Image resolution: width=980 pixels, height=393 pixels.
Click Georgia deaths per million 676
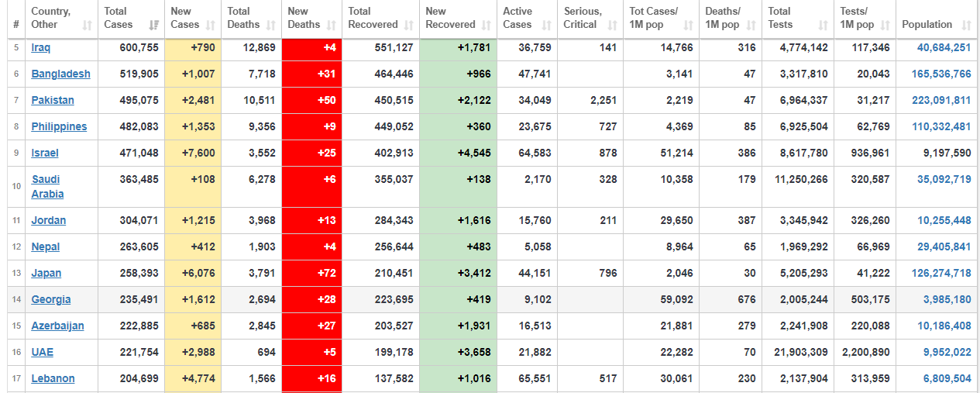747,299
